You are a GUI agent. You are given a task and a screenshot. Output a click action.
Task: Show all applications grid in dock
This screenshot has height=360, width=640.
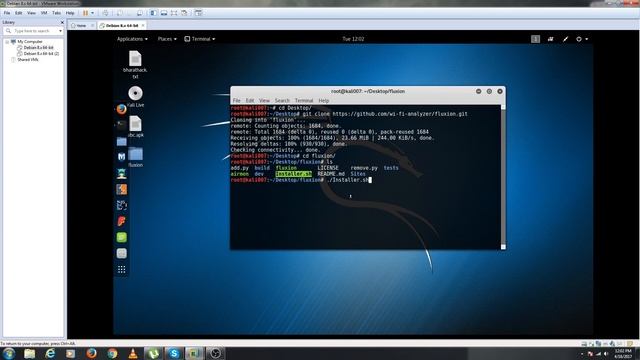pos(122,269)
